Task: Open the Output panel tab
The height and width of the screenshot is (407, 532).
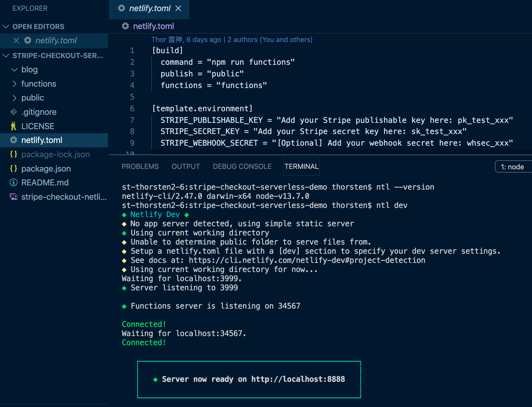Action: (x=186, y=167)
